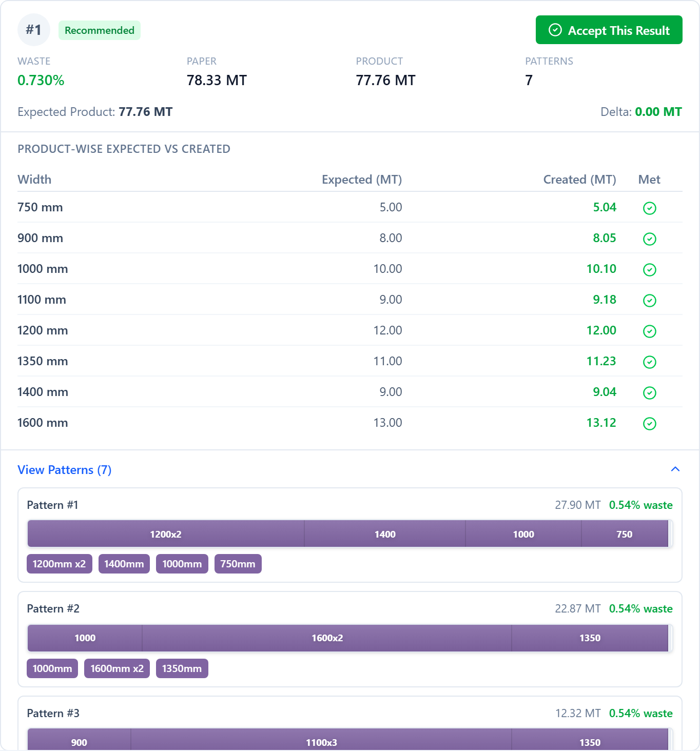Click the 1000mm chip in Pattern #2
Screen dimensions: 700x751
(x=52, y=668)
